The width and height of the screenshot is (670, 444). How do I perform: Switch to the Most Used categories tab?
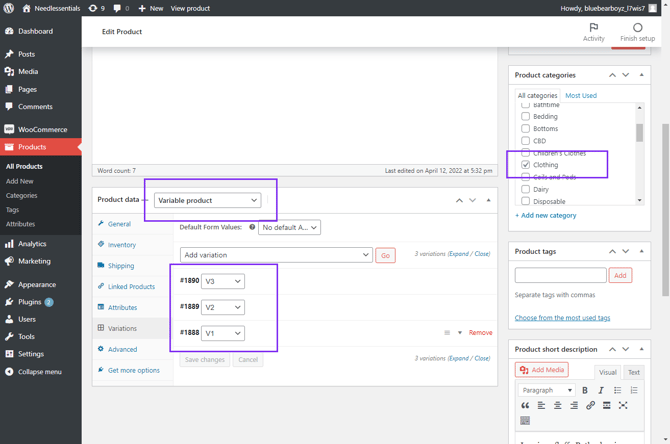580,96
